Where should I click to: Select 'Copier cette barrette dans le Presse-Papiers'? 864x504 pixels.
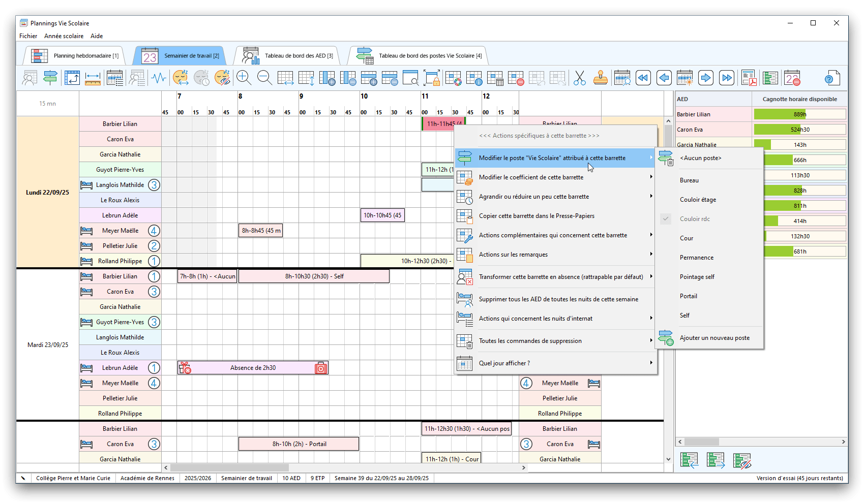pos(537,216)
